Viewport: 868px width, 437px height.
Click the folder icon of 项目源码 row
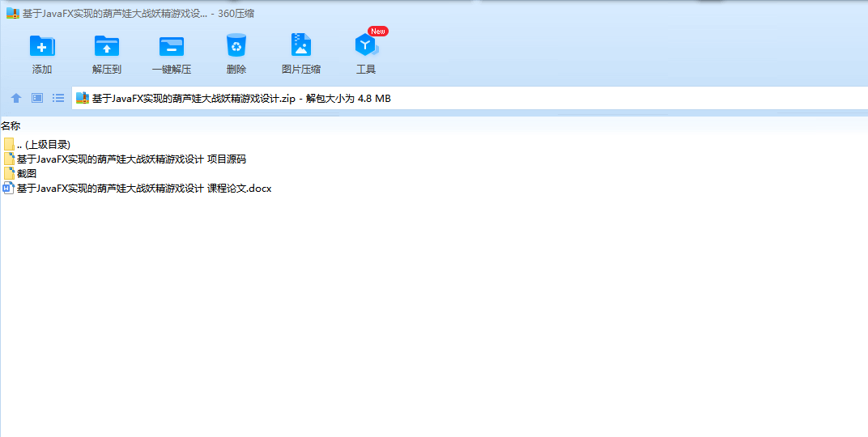[x=9, y=159]
